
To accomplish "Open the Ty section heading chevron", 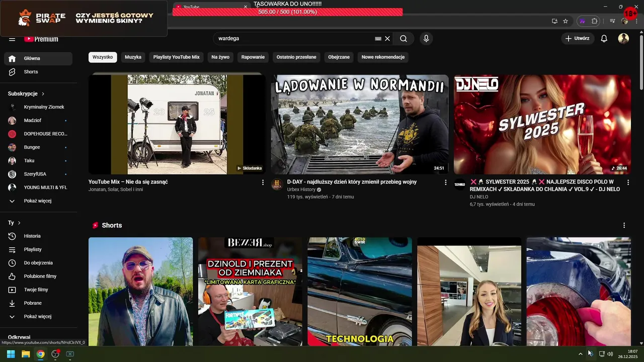I will [x=19, y=223].
